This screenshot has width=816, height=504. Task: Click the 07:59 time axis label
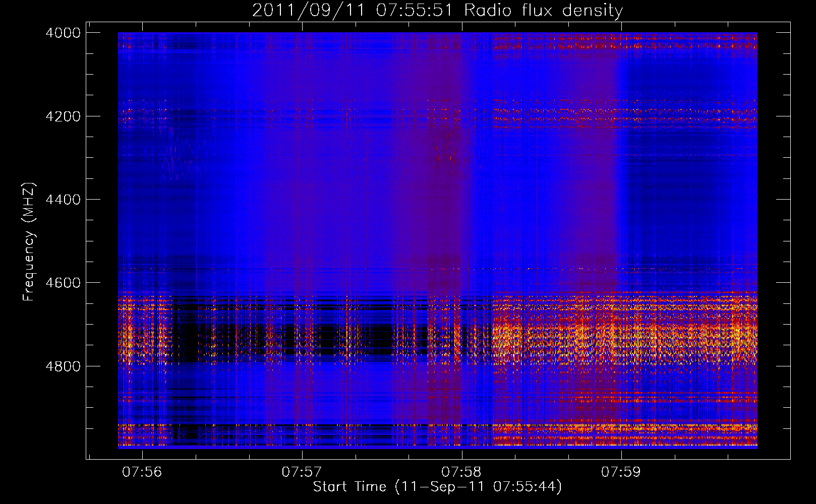tap(621, 472)
